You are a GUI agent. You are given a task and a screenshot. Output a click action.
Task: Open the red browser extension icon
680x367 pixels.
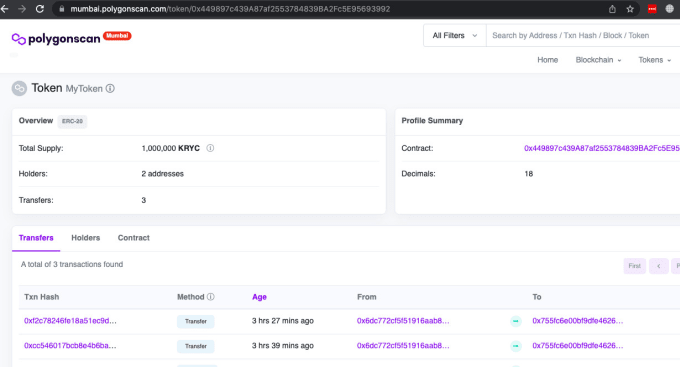pos(652,9)
